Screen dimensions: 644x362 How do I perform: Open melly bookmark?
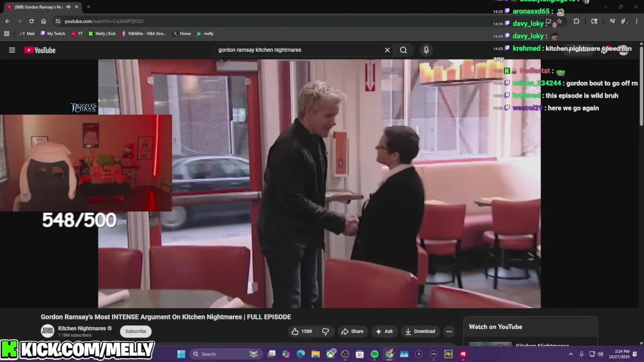(205, 34)
